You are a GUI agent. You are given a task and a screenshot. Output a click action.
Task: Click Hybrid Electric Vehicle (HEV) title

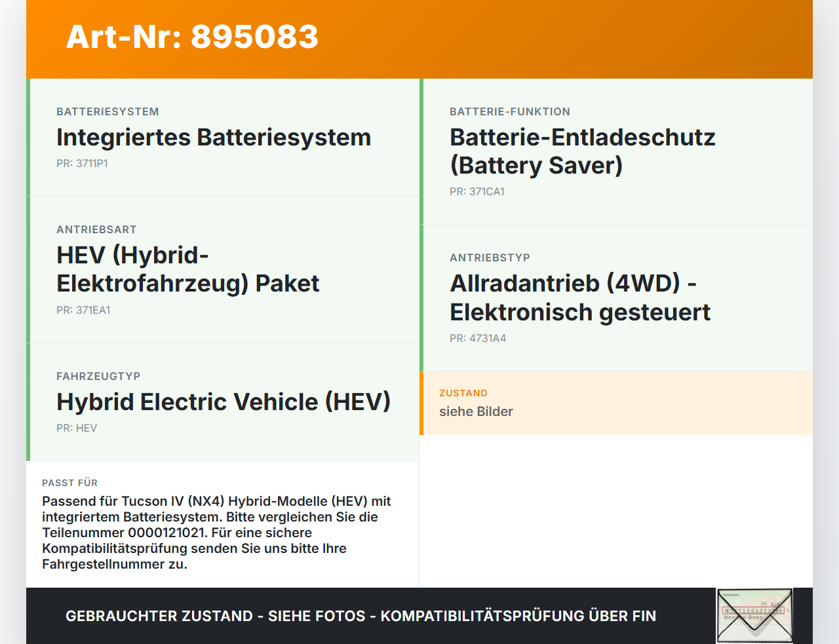coord(224,402)
